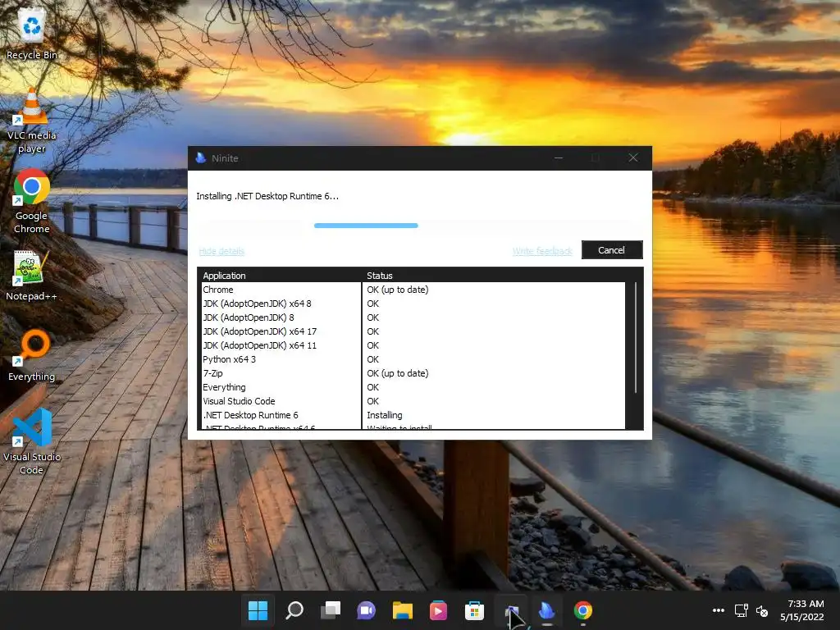The image size is (840, 630).
Task: Open the pink media player taskbar icon
Action: pyautogui.click(x=438, y=610)
